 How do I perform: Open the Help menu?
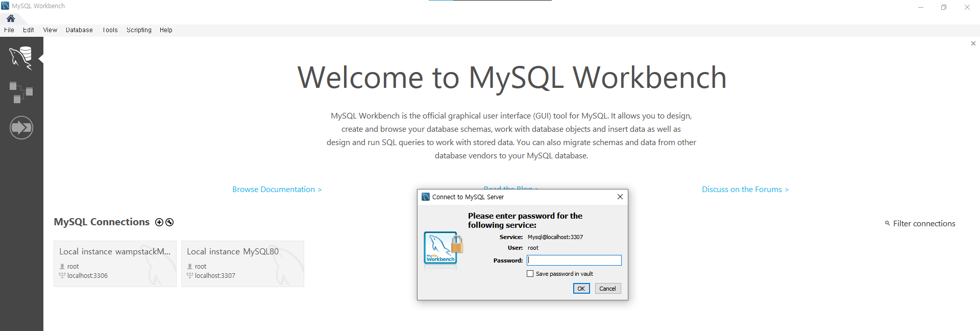point(166,30)
